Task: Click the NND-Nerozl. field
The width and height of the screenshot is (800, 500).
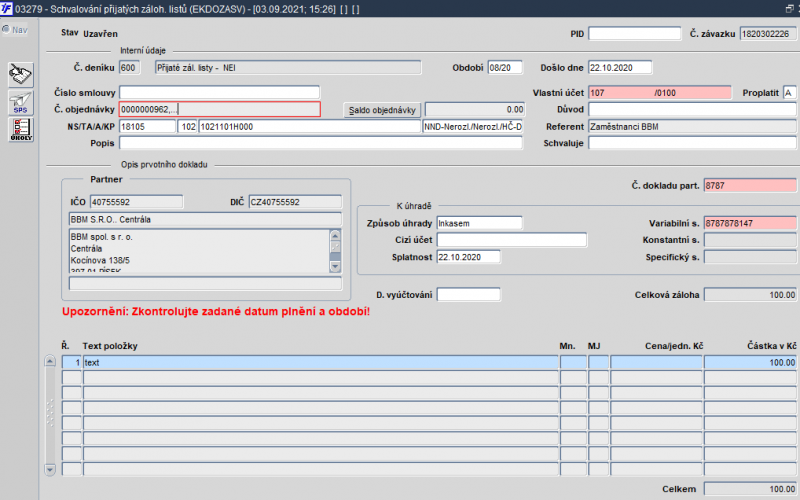Action: pos(472,126)
